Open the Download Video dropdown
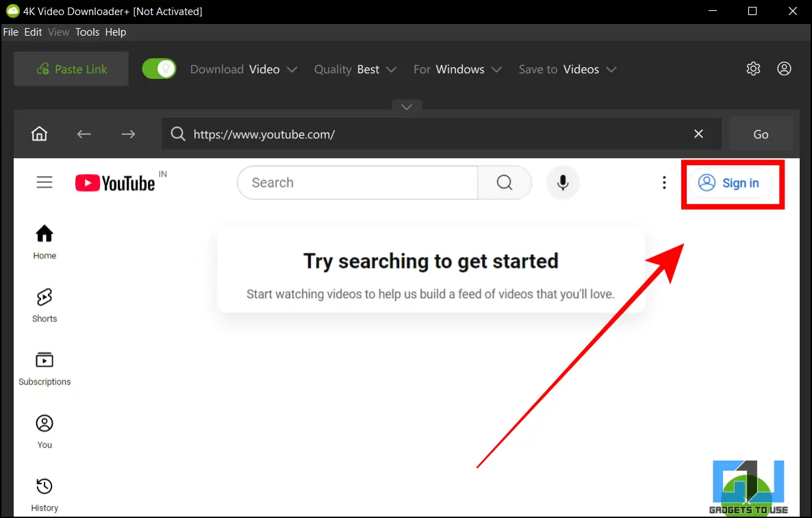The image size is (812, 518). point(243,69)
